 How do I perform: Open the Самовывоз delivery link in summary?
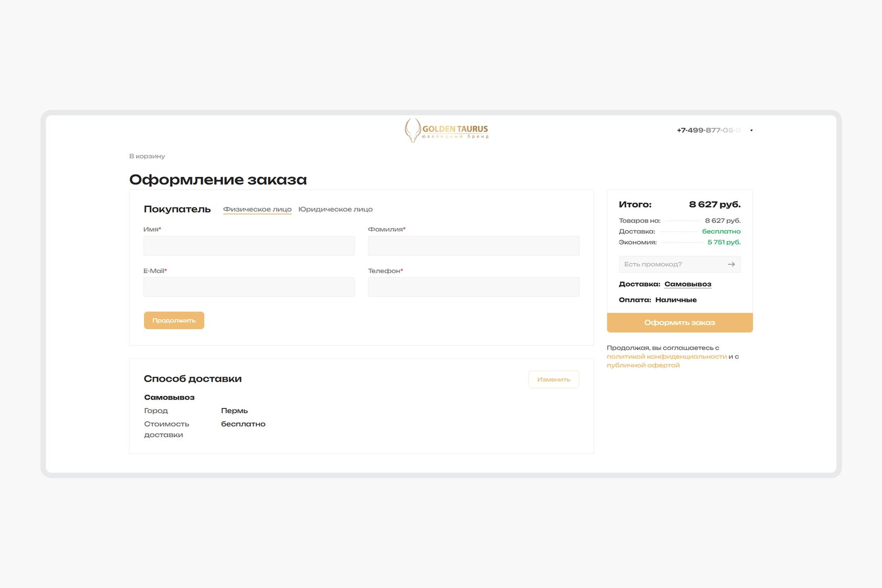point(688,284)
